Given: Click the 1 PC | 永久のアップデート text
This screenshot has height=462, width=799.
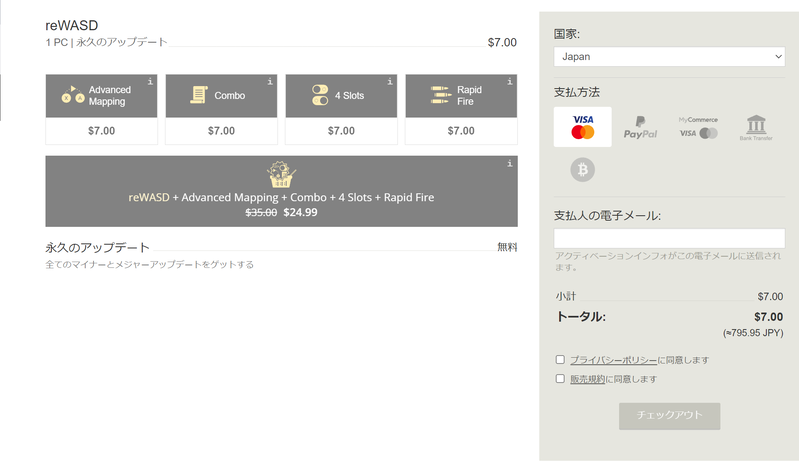Looking at the screenshot, I should pyautogui.click(x=106, y=42).
